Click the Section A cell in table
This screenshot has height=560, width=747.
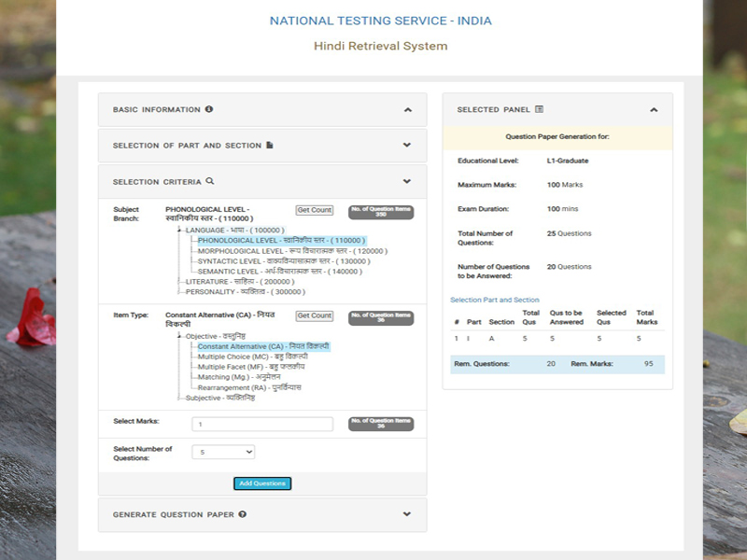(491, 338)
